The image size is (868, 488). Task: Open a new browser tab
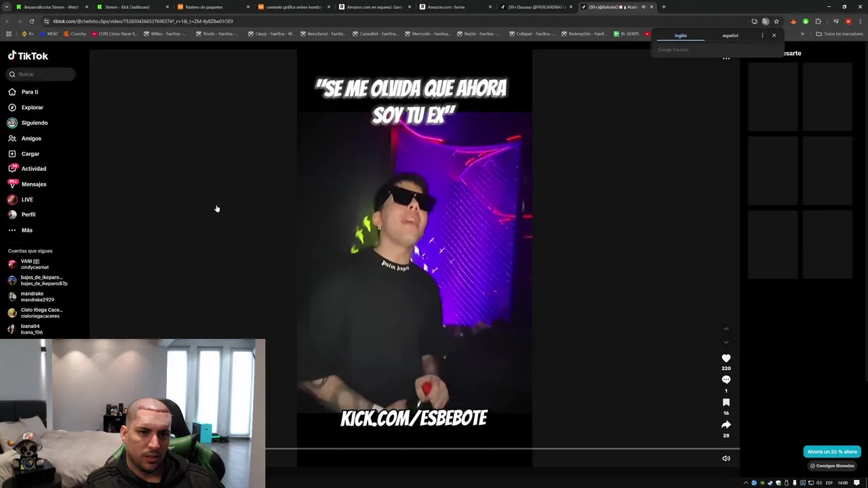click(663, 7)
